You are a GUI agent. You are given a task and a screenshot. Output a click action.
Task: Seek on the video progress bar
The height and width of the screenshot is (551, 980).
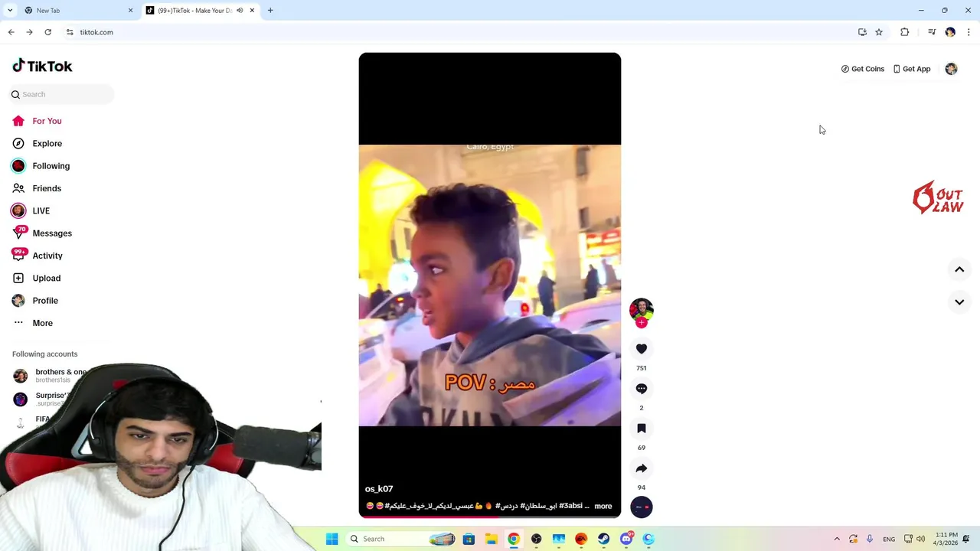tap(490, 517)
